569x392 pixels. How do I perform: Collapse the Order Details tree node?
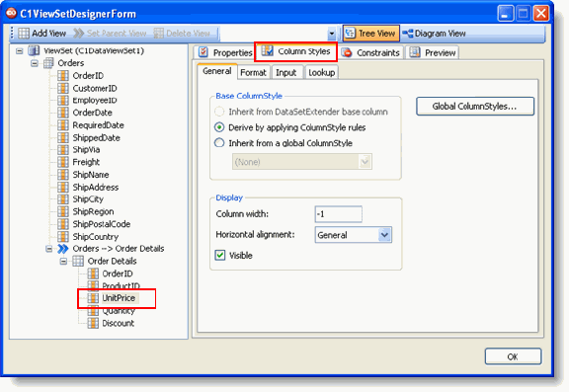click(63, 261)
